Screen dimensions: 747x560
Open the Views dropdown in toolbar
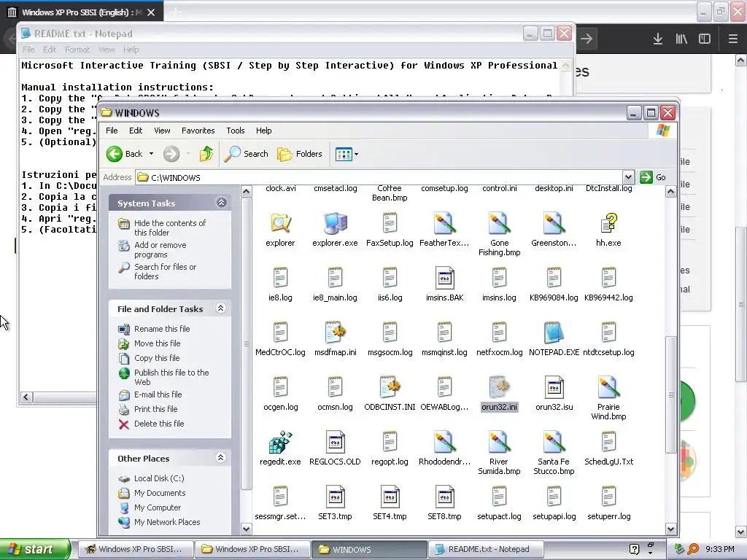(347, 154)
